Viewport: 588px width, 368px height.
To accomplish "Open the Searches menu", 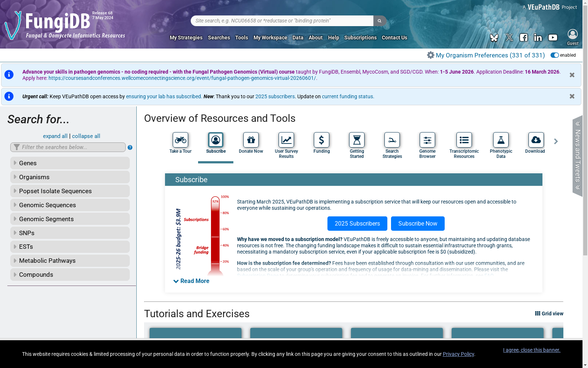I will coord(219,38).
